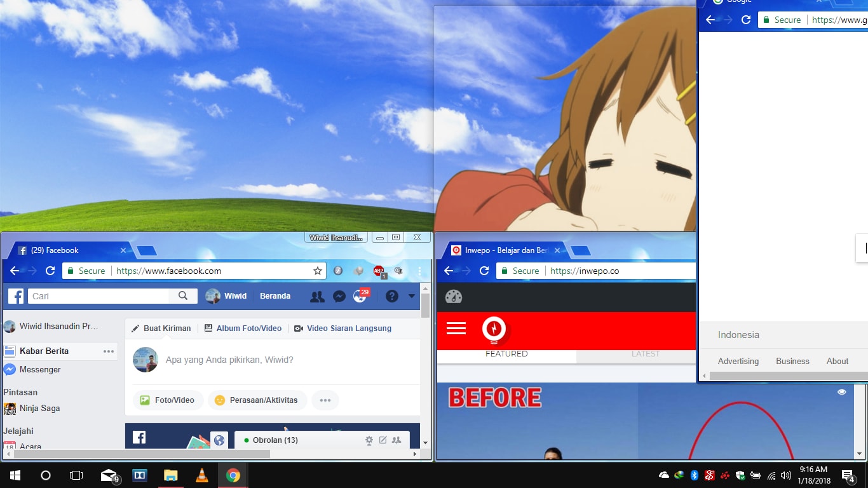This screenshot has width=868, height=488.
Task: Switch to the LATEST tab on Inwepo
Action: click(645, 355)
